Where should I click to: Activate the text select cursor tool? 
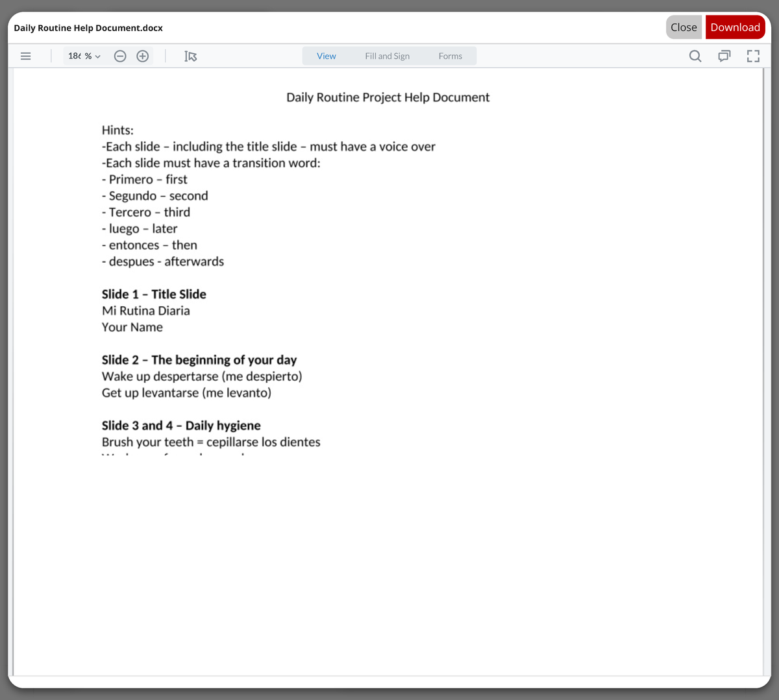click(190, 56)
